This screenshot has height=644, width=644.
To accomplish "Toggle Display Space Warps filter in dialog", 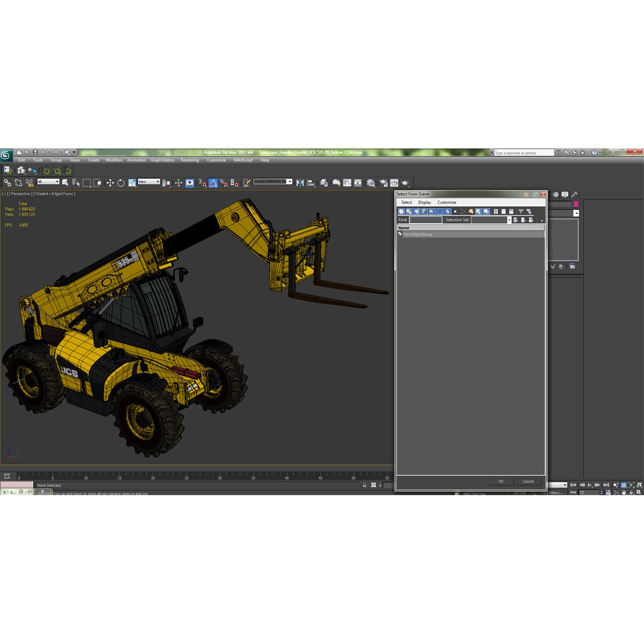I will tap(440, 212).
